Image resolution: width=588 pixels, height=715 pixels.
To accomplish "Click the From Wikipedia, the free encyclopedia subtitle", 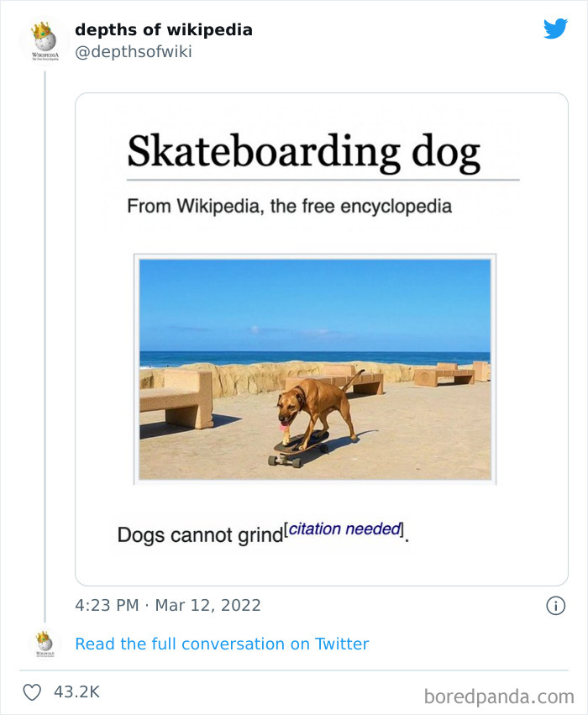I will 289,206.
